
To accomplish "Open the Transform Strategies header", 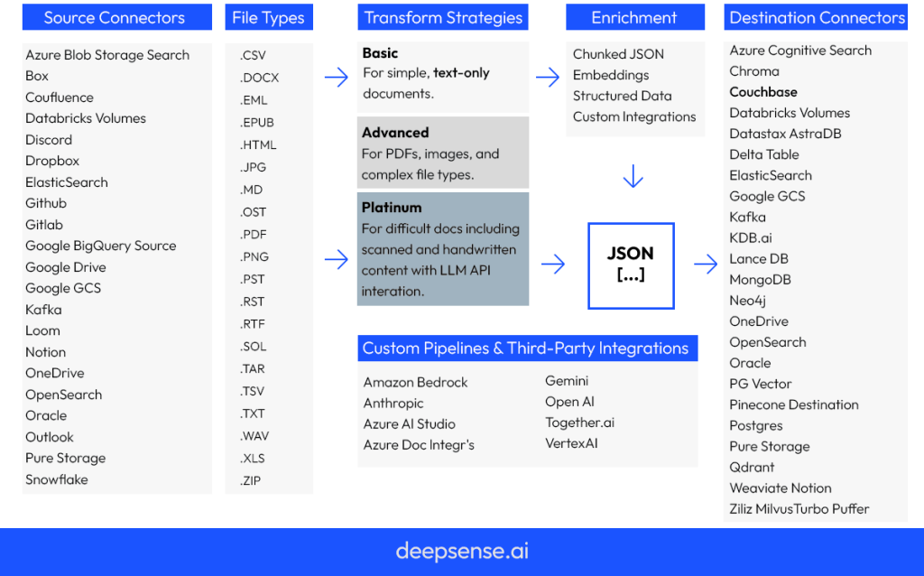I will [x=442, y=18].
